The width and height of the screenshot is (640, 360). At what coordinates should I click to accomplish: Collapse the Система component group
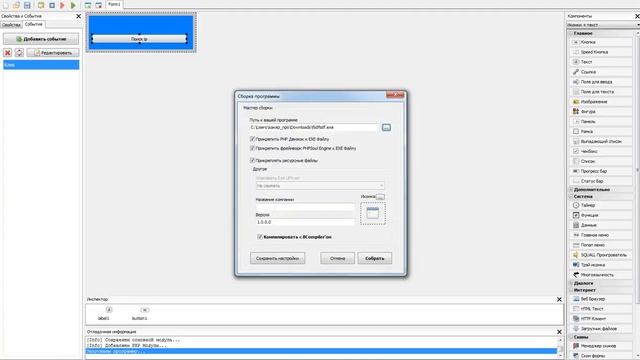pos(571,196)
